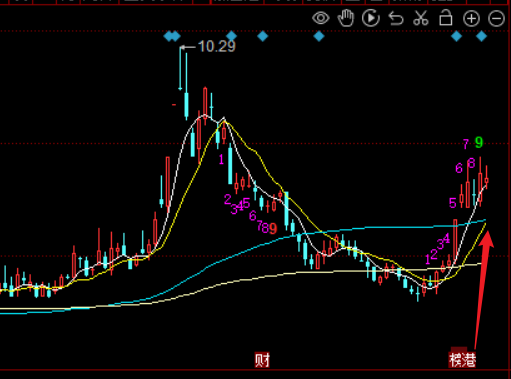Select the scissors cut tool
The image size is (511, 379).
tap(421, 18)
